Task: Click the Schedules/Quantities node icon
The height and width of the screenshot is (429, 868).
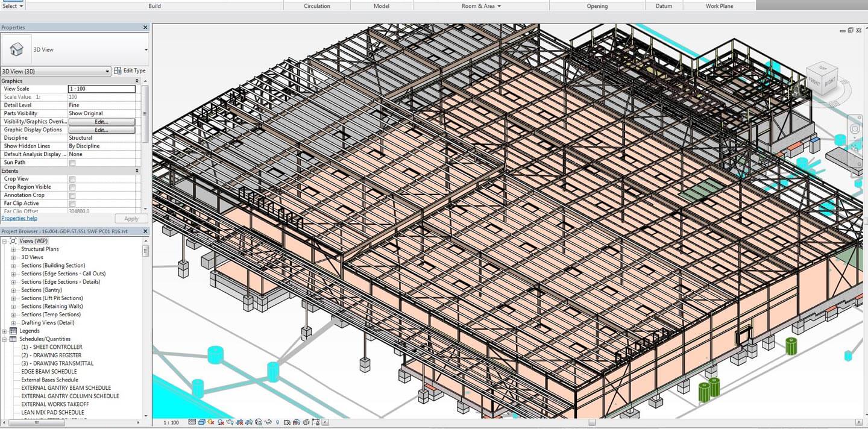Action: [x=13, y=339]
